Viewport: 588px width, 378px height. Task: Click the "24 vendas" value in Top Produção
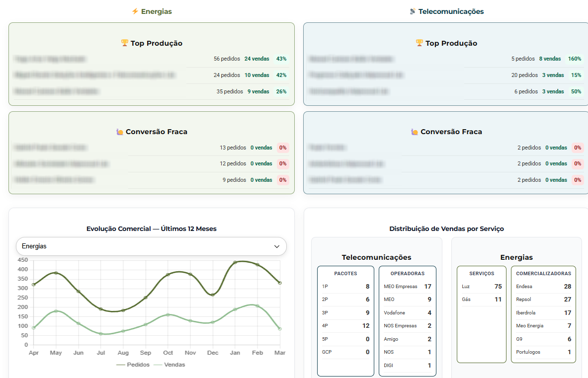tap(256, 59)
